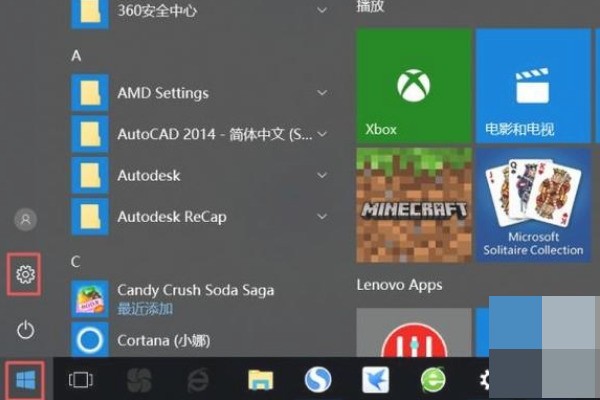Open the fan-shaped app on taskbar
The image size is (600, 400).
click(139, 380)
